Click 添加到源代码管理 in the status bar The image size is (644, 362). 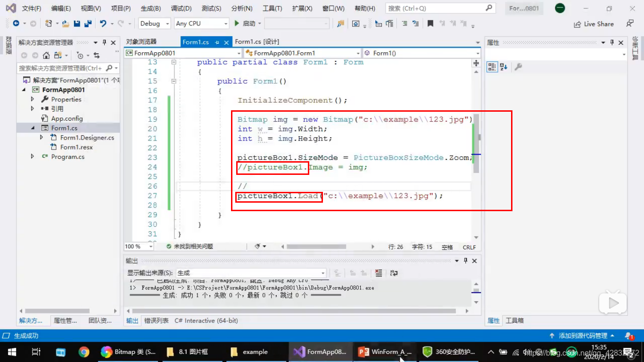pyautogui.click(x=582, y=336)
